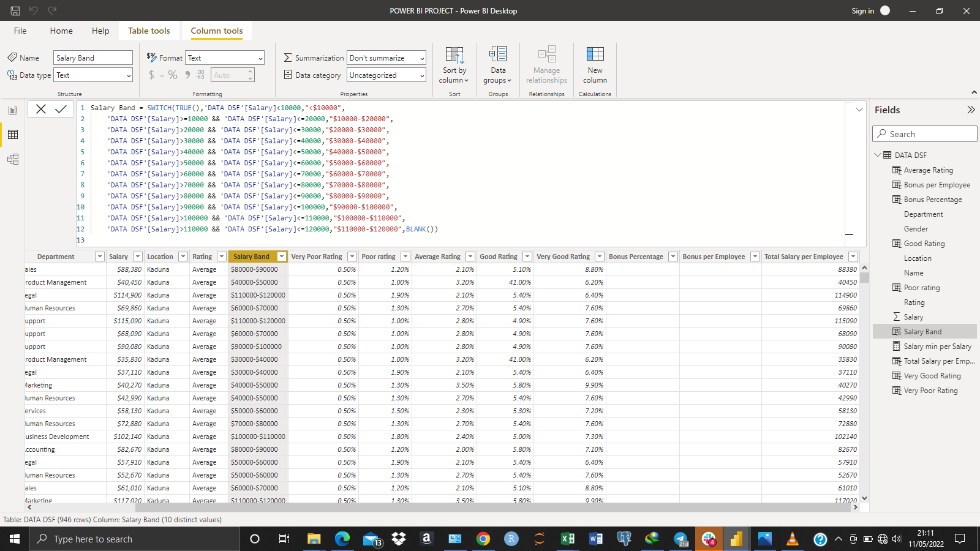Apply currency format with the $ icon

pyautogui.click(x=151, y=75)
